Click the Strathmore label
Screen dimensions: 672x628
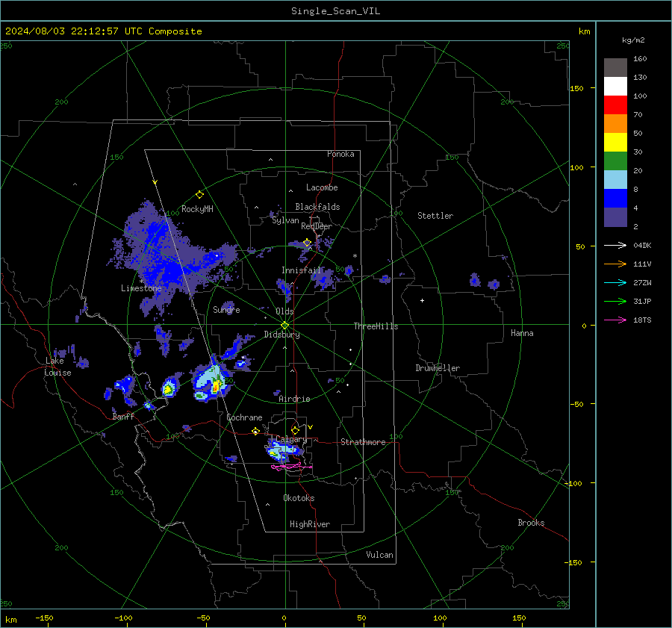[363, 442]
